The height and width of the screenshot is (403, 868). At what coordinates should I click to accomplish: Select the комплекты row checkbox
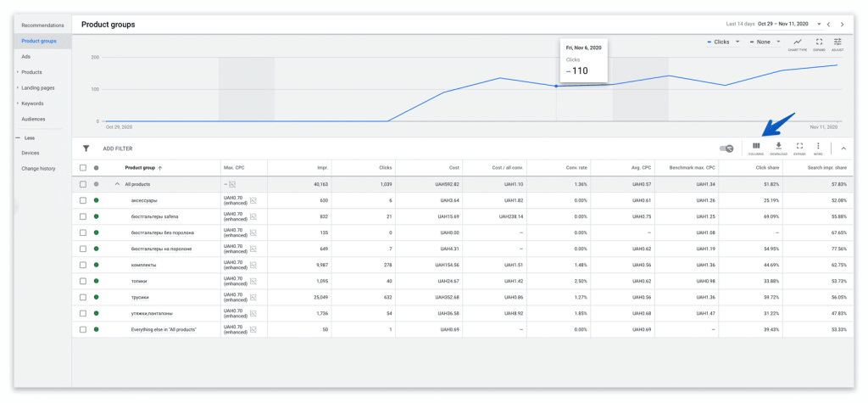coord(83,265)
